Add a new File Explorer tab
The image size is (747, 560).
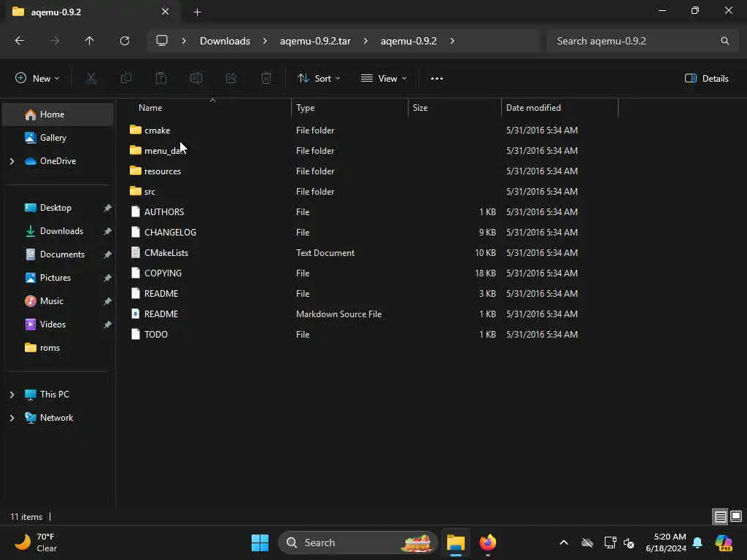pos(197,12)
